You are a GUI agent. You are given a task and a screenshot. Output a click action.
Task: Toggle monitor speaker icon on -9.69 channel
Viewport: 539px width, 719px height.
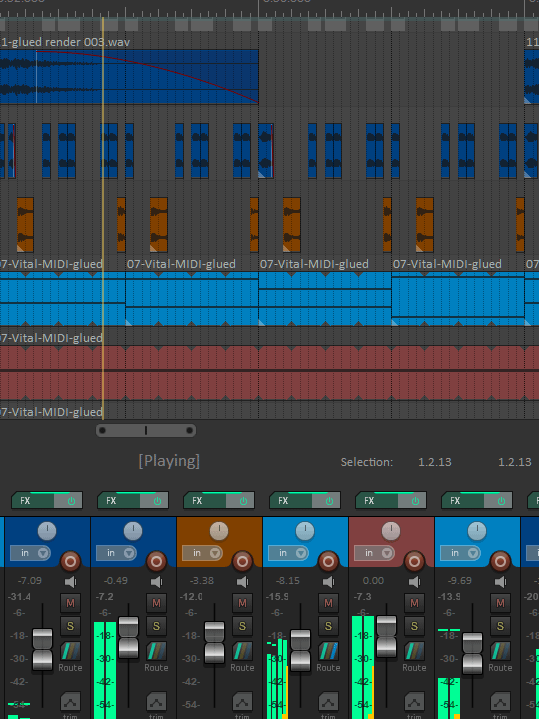(500, 582)
